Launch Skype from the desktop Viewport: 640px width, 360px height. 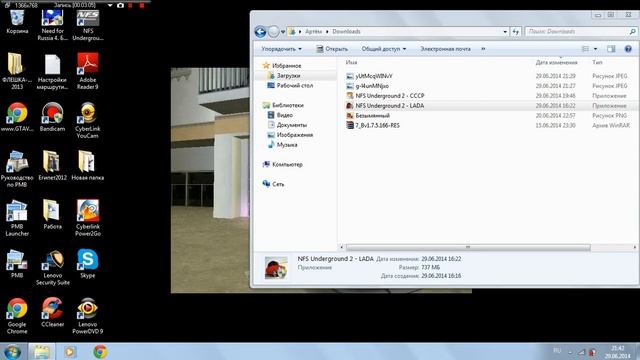pos(87,263)
